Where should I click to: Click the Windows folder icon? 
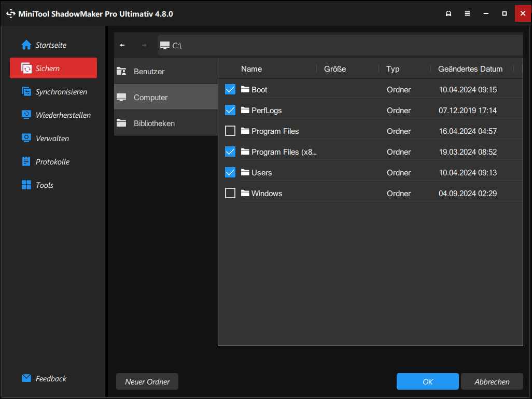(x=245, y=193)
